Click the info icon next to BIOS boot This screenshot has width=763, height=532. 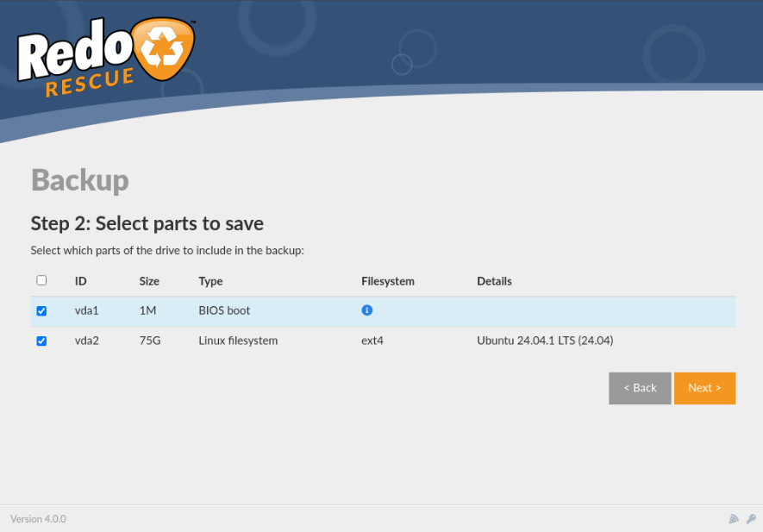(x=367, y=310)
